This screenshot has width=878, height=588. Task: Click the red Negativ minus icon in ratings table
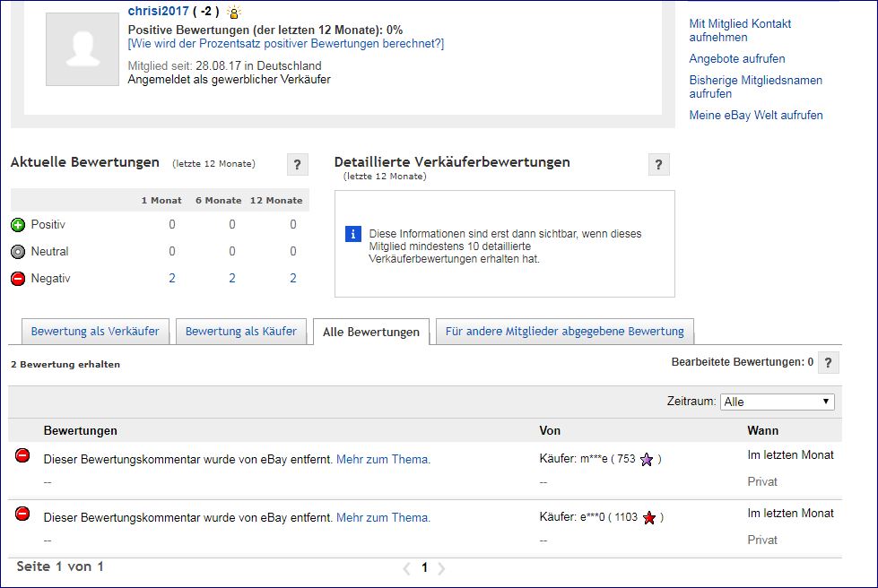point(18,279)
